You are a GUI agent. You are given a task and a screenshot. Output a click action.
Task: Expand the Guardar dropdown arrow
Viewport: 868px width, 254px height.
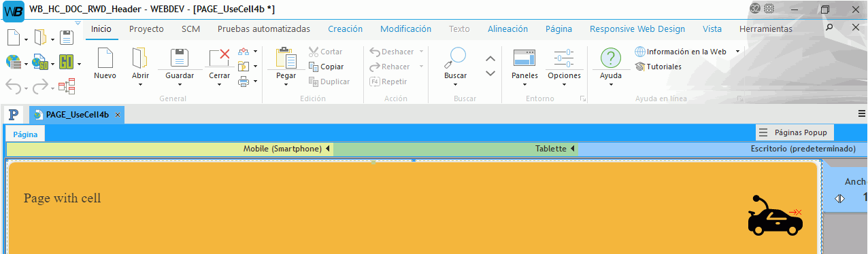[180, 84]
